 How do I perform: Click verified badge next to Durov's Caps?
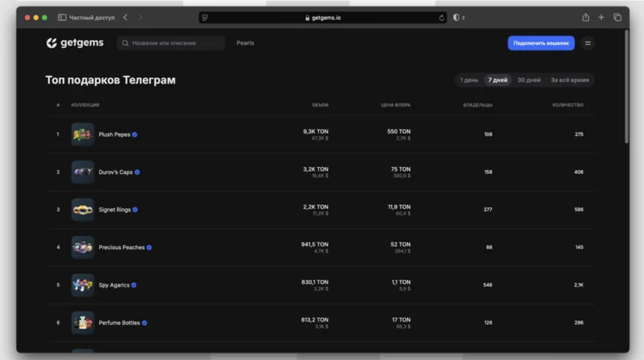click(x=137, y=172)
